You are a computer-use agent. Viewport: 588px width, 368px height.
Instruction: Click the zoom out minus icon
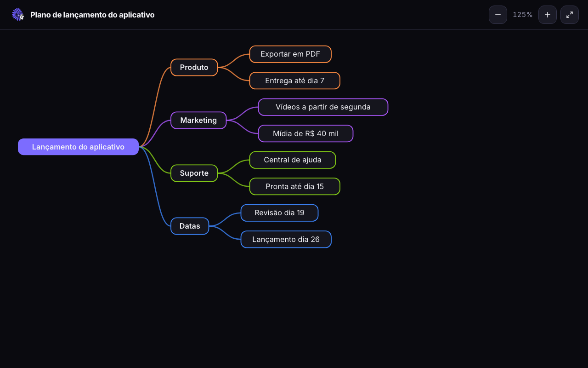[498, 15]
